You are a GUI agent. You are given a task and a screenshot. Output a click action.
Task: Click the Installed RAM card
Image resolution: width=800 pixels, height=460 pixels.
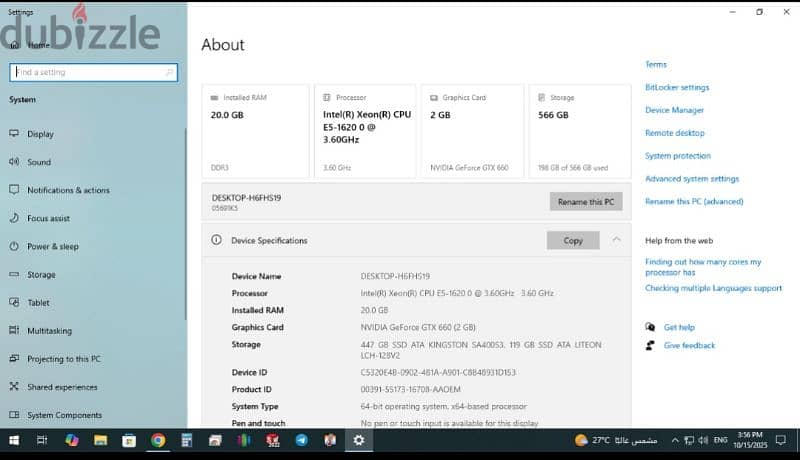(255, 131)
